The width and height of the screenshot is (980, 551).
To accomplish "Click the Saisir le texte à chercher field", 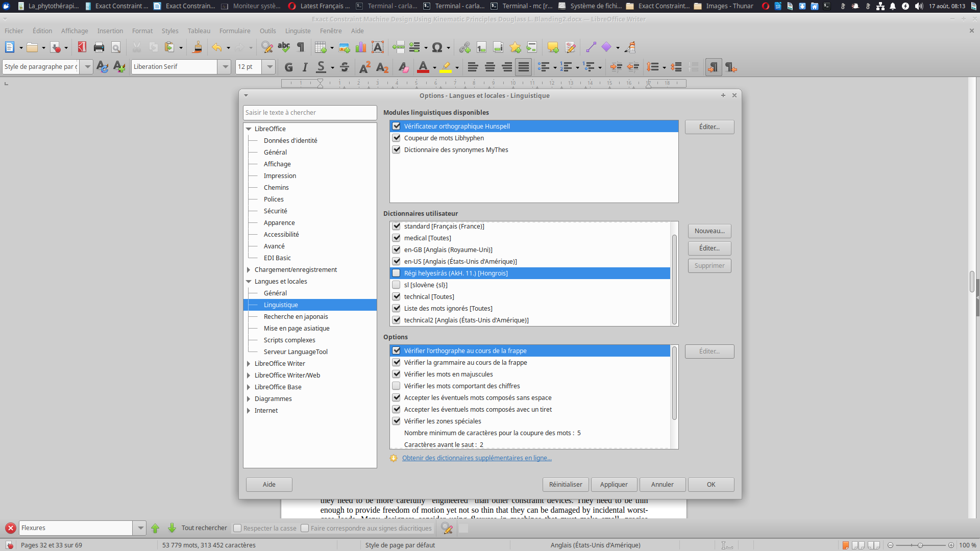I will coord(310,112).
